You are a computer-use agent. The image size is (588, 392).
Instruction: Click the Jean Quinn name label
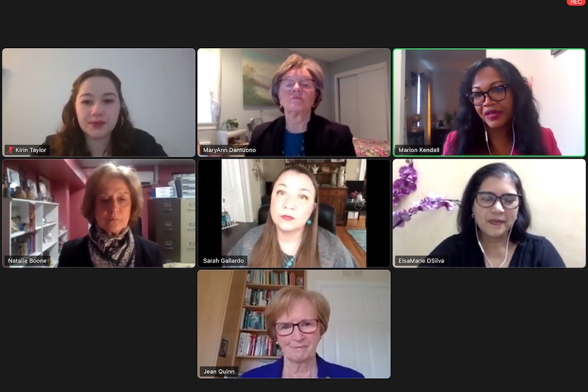point(219,372)
